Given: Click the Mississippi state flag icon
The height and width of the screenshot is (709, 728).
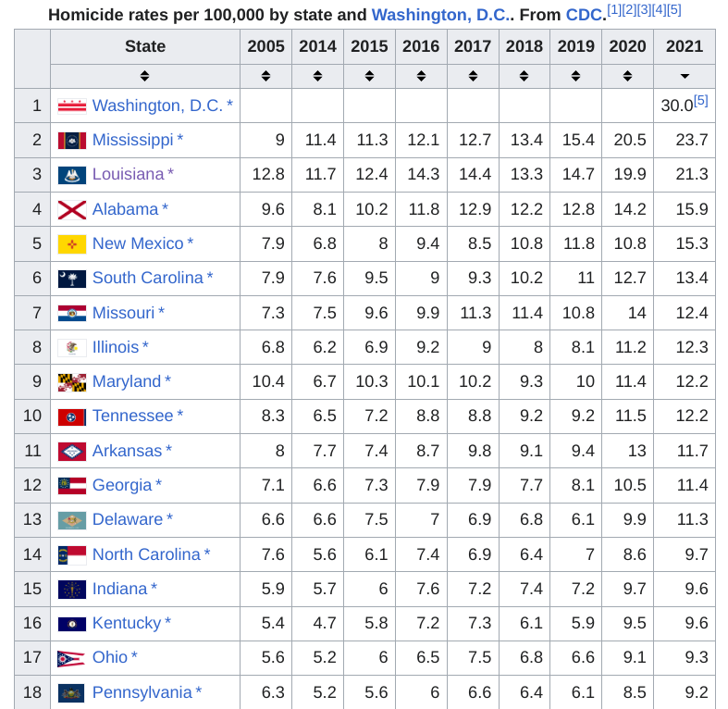Looking at the screenshot, I should click(72, 141).
